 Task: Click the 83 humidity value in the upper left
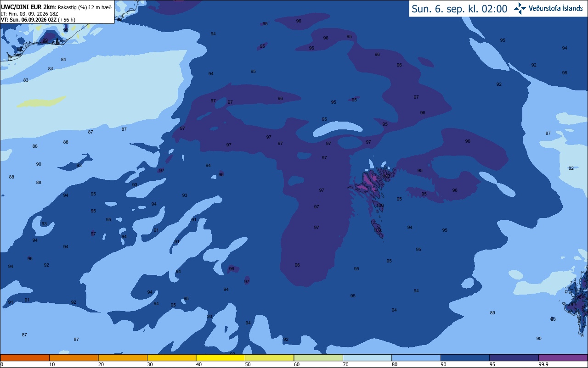(x=26, y=80)
